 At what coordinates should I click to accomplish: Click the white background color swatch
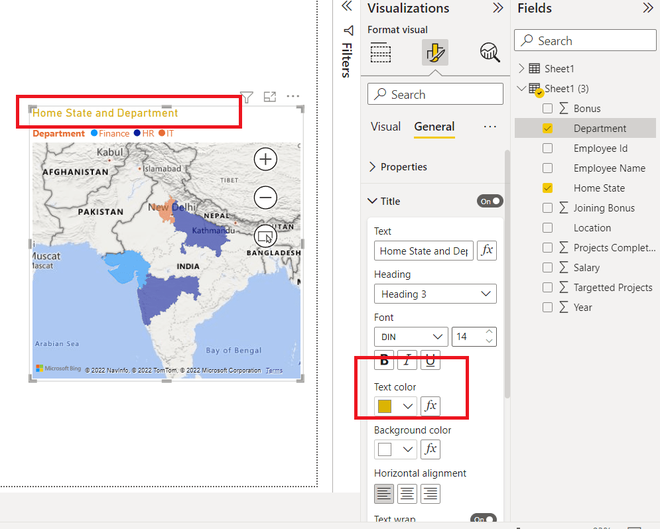coord(384,449)
